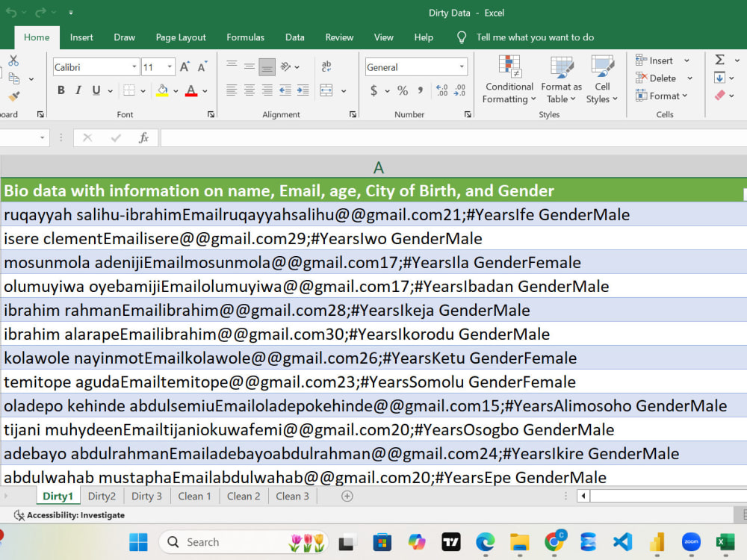Toggle Align Right
Viewport: 747px width, 560px height.
coord(267,90)
